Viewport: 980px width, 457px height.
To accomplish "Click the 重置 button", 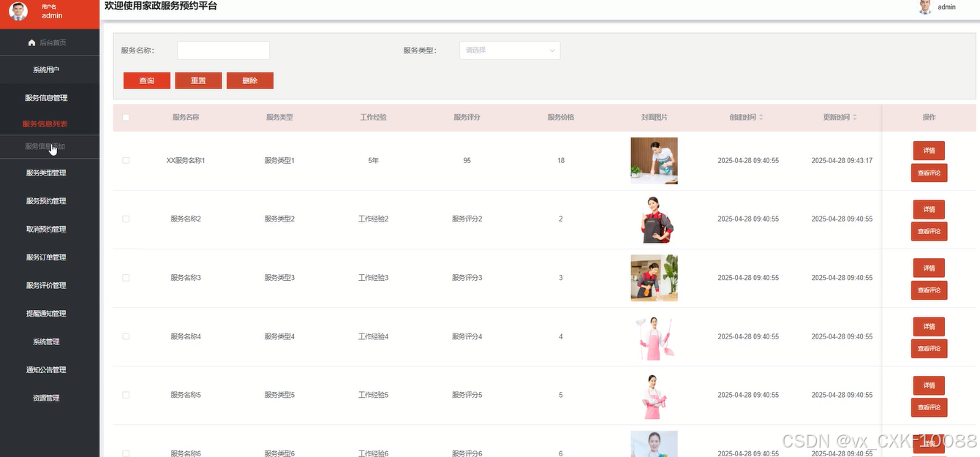I will click(198, 80).
